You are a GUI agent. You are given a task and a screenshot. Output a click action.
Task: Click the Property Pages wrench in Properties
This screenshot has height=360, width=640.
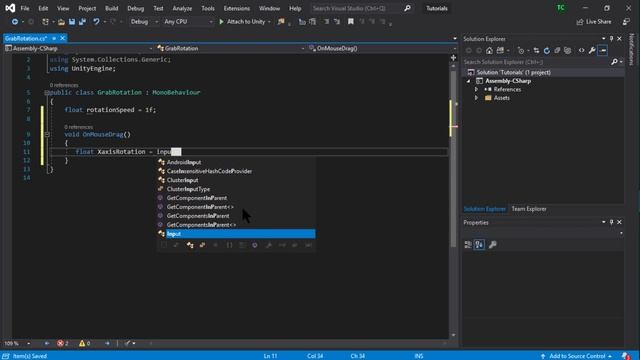tap(493, 244)
